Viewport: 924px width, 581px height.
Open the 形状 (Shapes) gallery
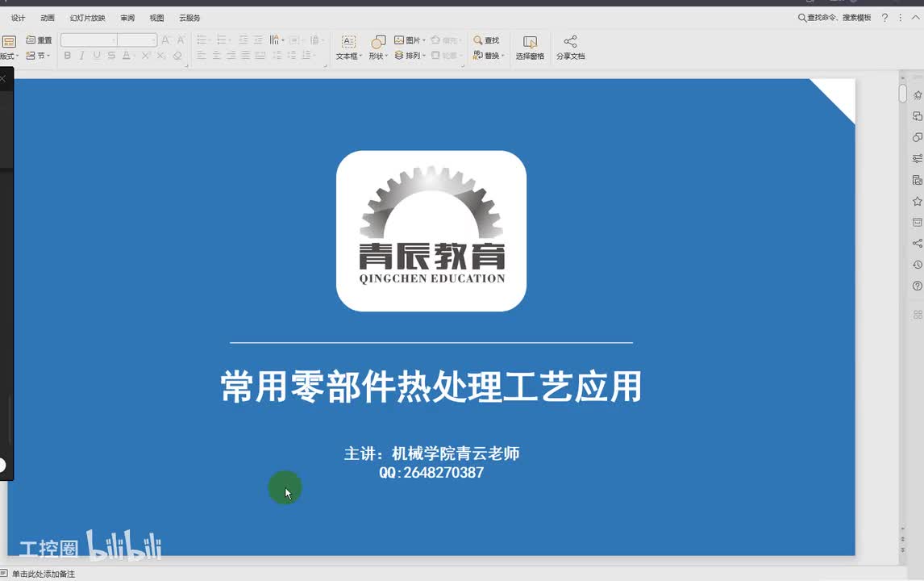pos(377,48)
